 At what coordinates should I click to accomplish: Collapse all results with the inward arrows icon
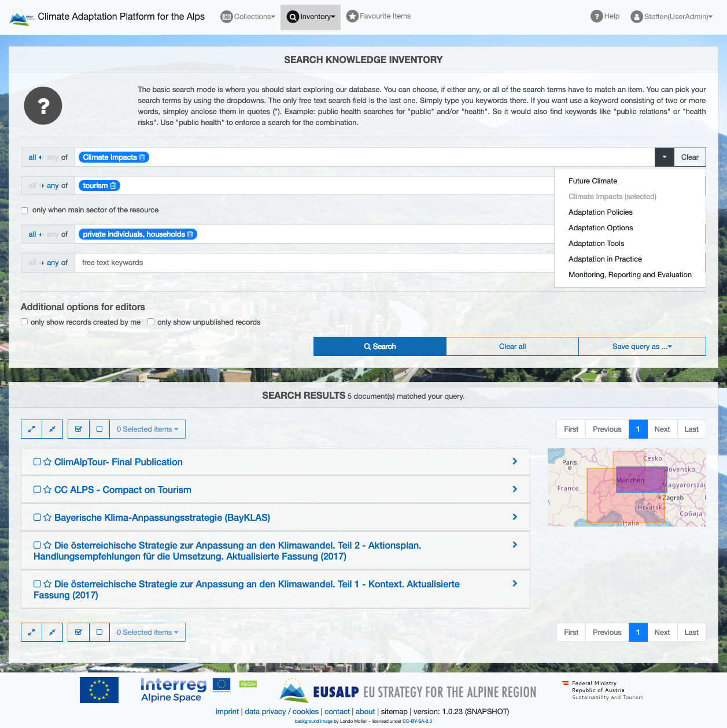tap(53, 429)
